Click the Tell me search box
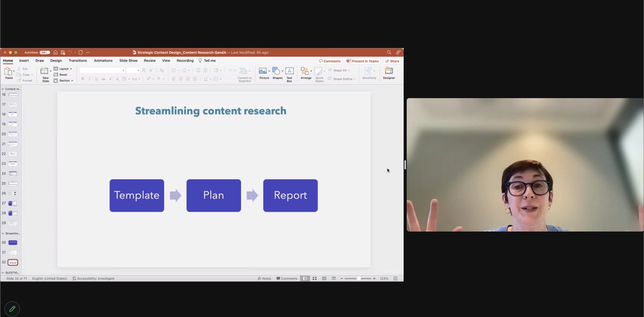The width and height of the screenshot is (644, 317). click(x=207, y=61)
